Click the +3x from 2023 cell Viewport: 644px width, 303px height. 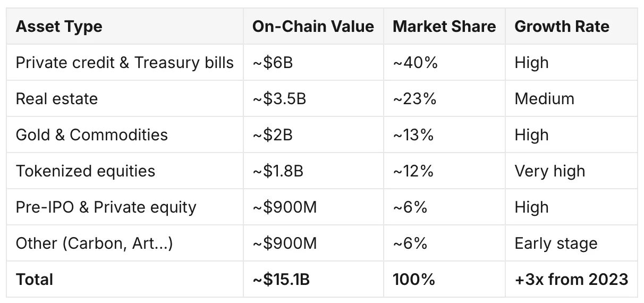pos(572,280)
